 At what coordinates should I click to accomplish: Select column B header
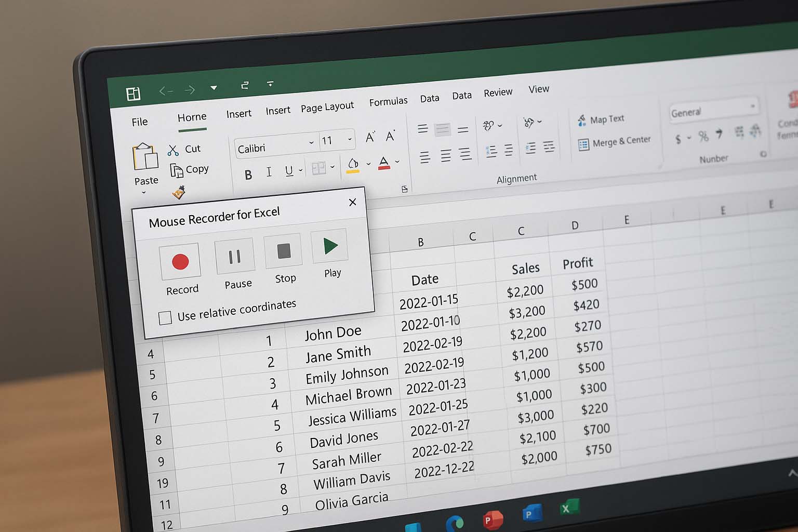421,242
